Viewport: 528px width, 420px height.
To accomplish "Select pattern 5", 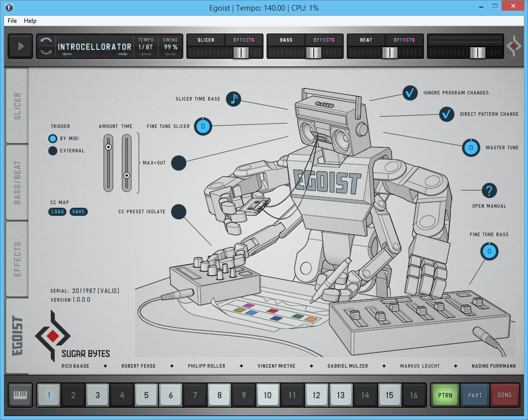I will tap(146, 395).
